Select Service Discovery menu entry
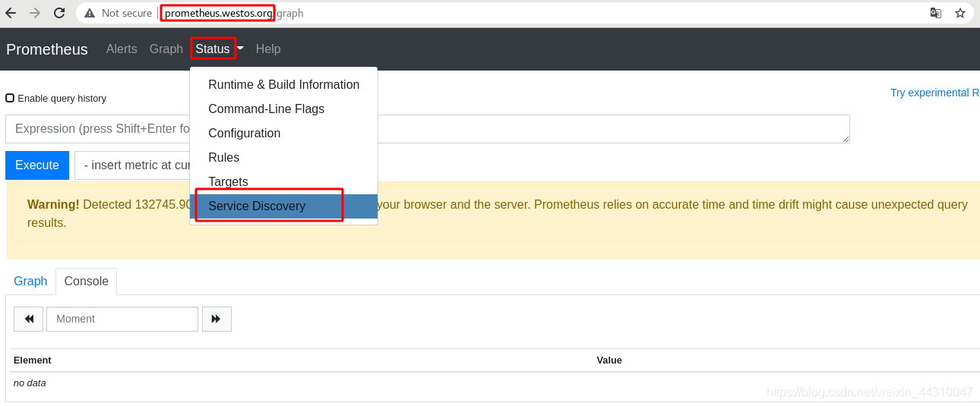The width and height of the screenshot is (980, 406). [283, 206]
